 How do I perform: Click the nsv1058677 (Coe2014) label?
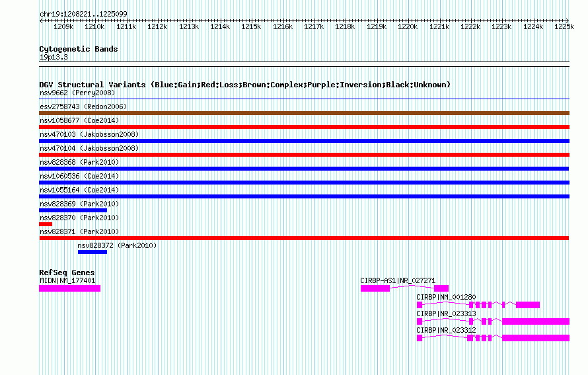tap(79, 120)
